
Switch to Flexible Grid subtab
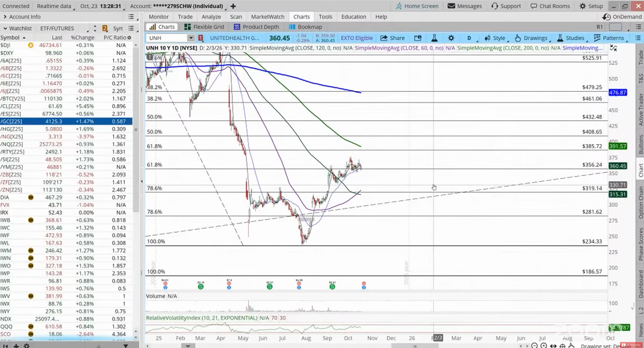click(x=204, y=27)
